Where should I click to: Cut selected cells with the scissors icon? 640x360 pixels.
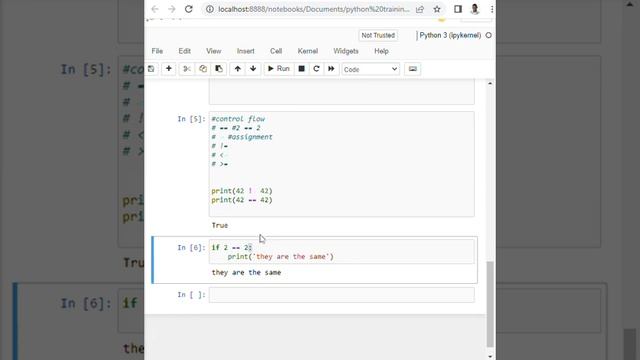coord(187,69)
